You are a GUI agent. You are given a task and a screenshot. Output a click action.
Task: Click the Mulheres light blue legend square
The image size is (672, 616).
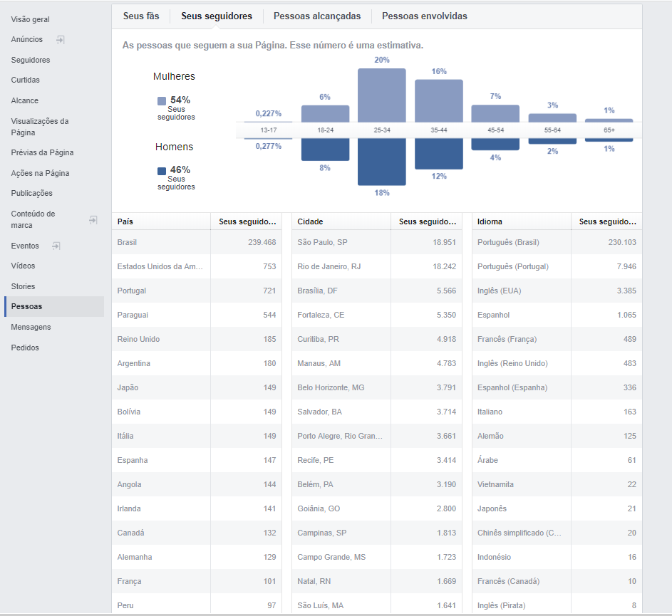pos(162,101)
